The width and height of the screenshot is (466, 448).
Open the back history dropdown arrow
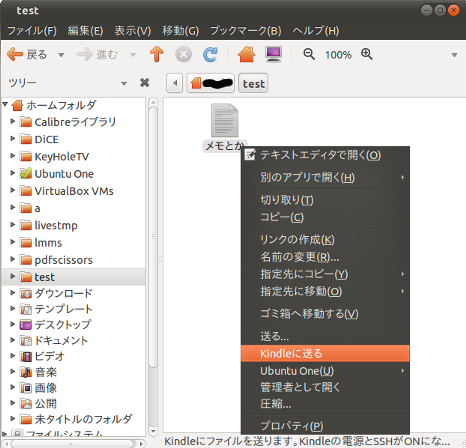point(61,55)
